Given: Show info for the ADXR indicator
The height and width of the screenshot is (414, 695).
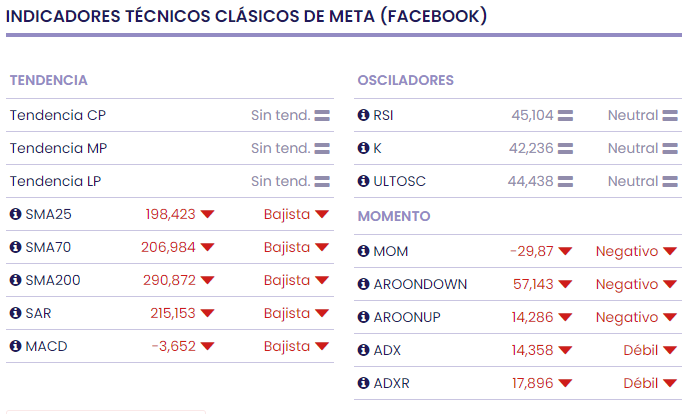Looking at the screenshot, I should [x=363, y=383].
